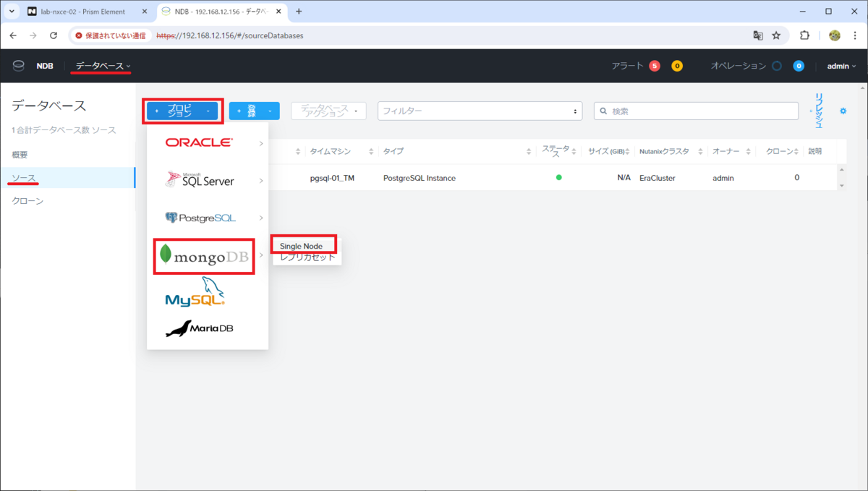This screenshot has height=491, width=868.
Task: Open the yellow alert count badge 0
Action: pos(677,66)
